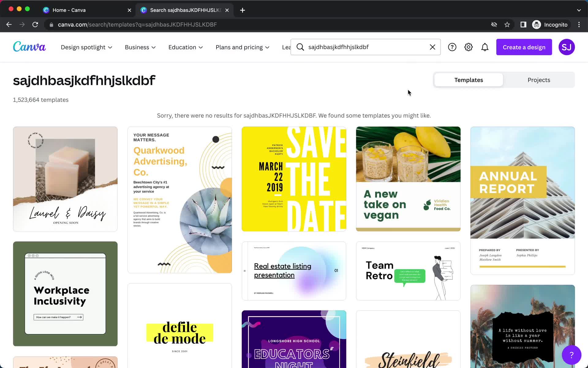The image size is (588, 368).
Task: Click the Education menu item
Action: tap(185, 47)
